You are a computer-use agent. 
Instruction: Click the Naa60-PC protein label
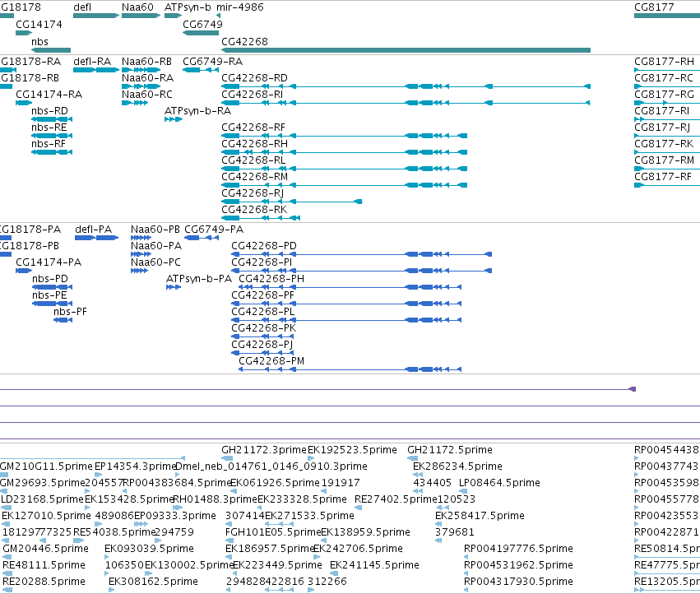155,262
